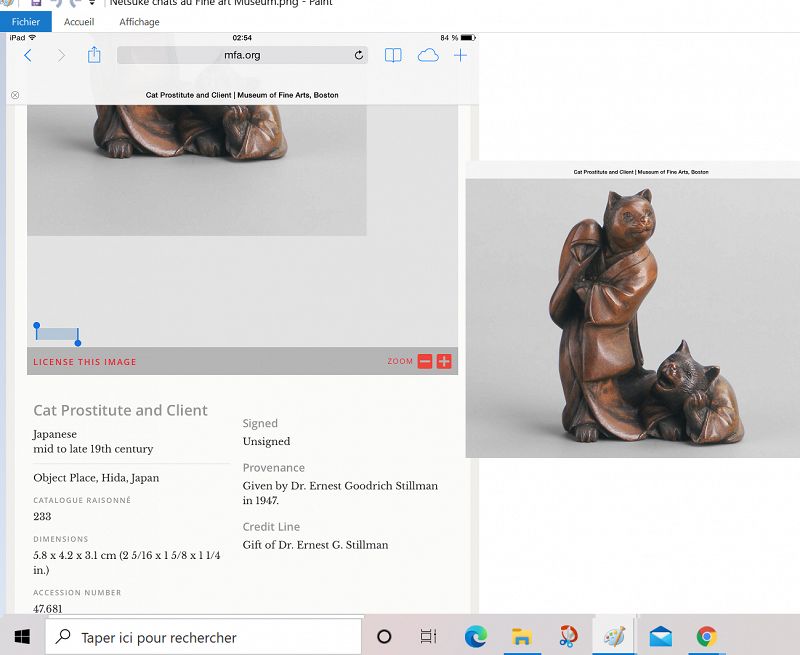
Task: Open the quick access toolbar dropdown arrow
Action: point(92,3)
